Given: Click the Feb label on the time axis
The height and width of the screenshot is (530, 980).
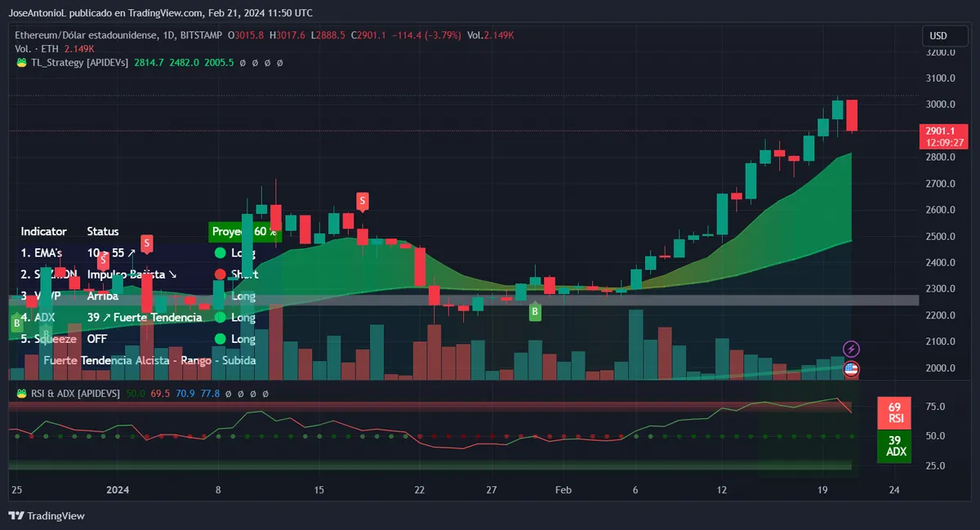Looking at the screenshot, I should pyautogui.click(x=563, y=490).
